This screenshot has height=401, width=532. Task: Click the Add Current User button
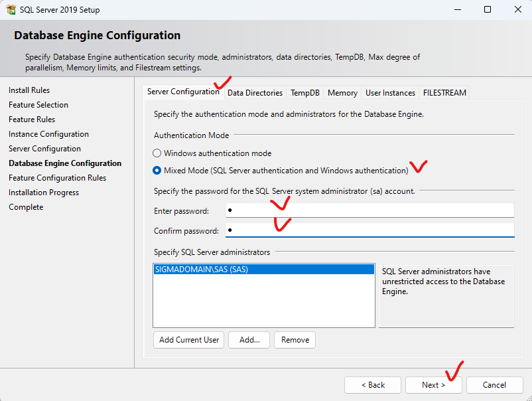[x=189, y=340]
